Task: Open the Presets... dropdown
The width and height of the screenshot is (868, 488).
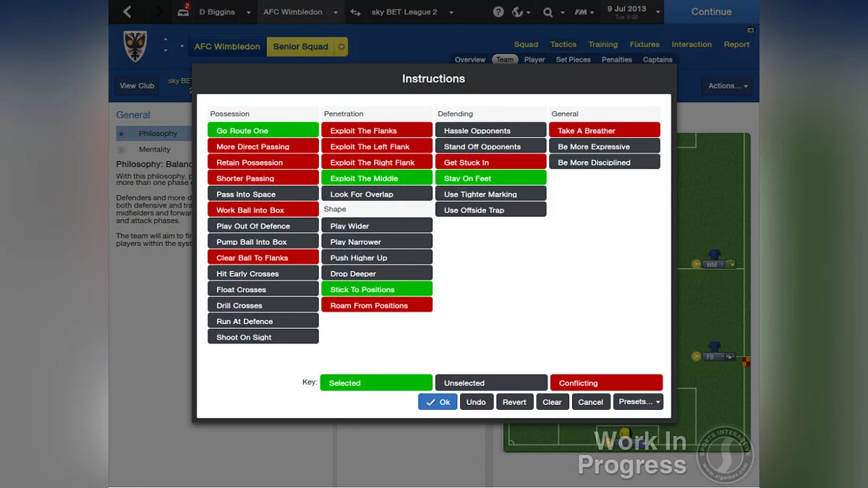Action: 638,402
